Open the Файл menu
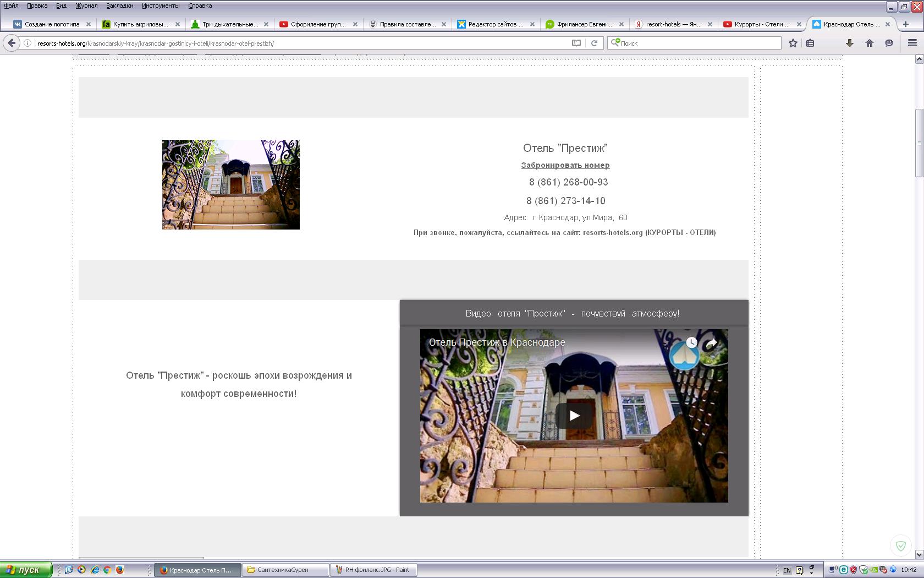The width and height of the screenshot is (924, 578). 11,6
